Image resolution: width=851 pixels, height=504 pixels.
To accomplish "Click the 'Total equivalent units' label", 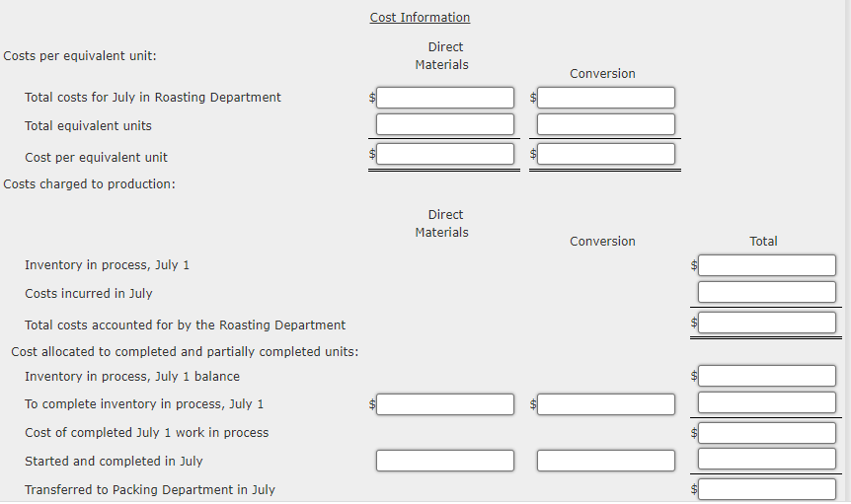I will pos(88,125).
